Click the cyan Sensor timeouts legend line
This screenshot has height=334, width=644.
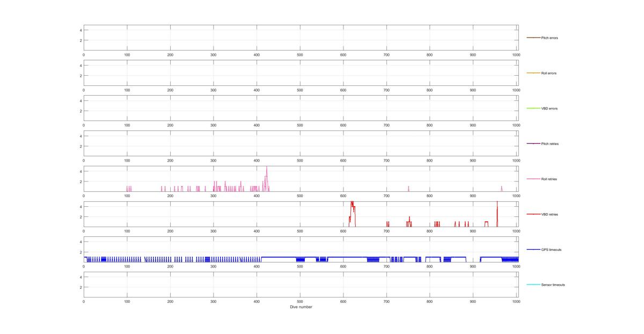[x=533, y=285]
